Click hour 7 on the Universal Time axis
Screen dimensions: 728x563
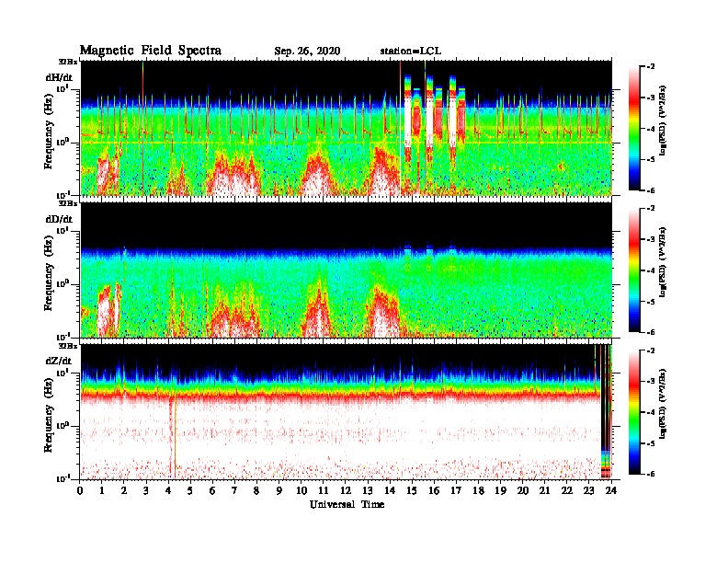tap(235, 491)
